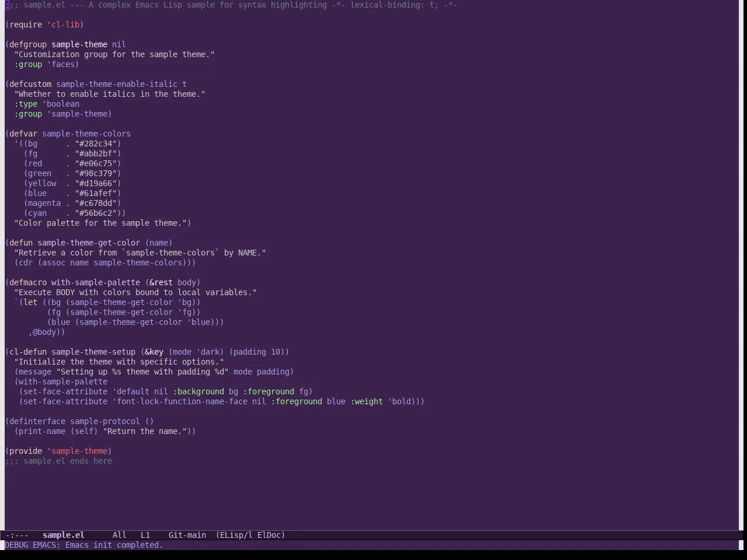Click the "Return the name." string
The height and width of the screenshot is (560, 747).
coord(145,431)
